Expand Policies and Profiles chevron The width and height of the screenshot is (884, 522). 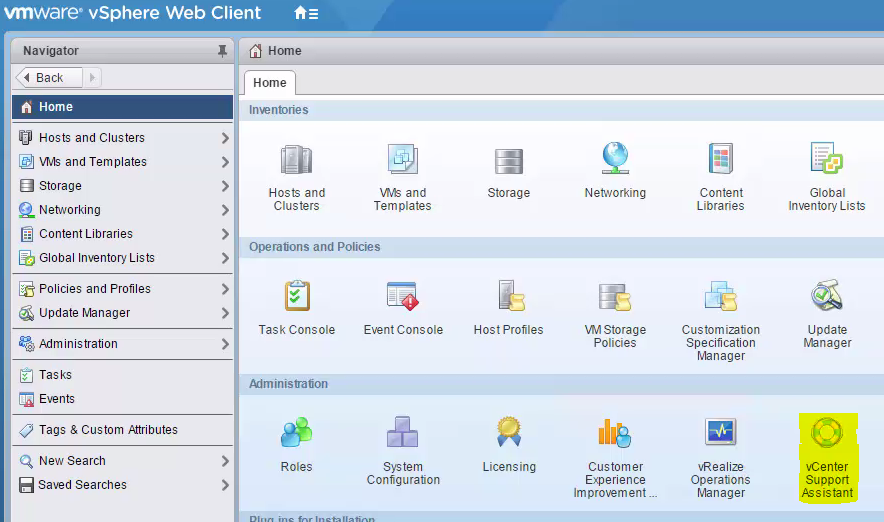(225, 289)
